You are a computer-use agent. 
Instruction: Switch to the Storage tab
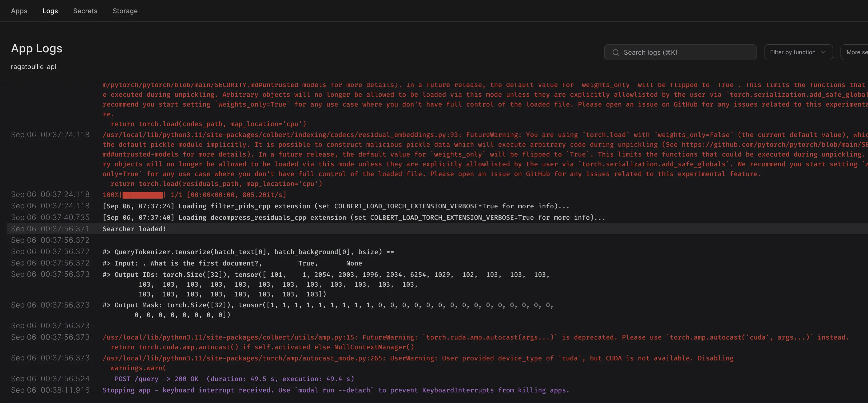click(125, 11)
